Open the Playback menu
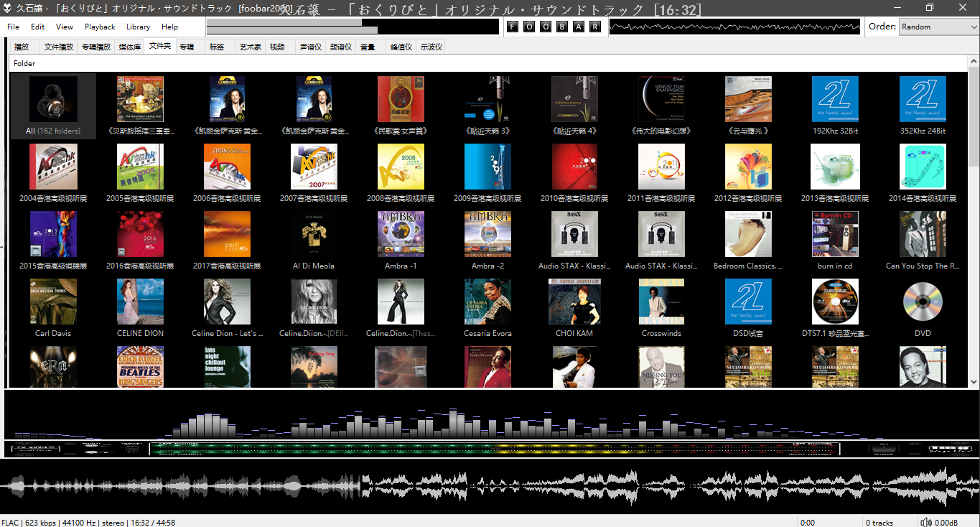 100,27
